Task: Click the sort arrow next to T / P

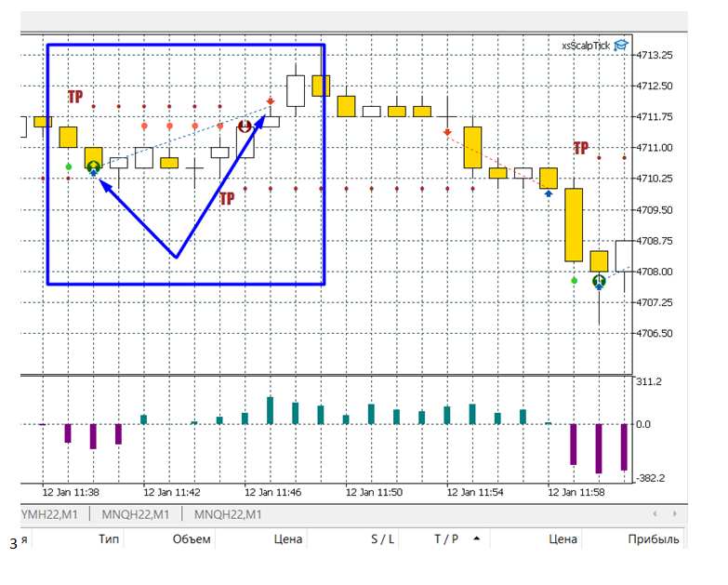Action: [476, 538]
